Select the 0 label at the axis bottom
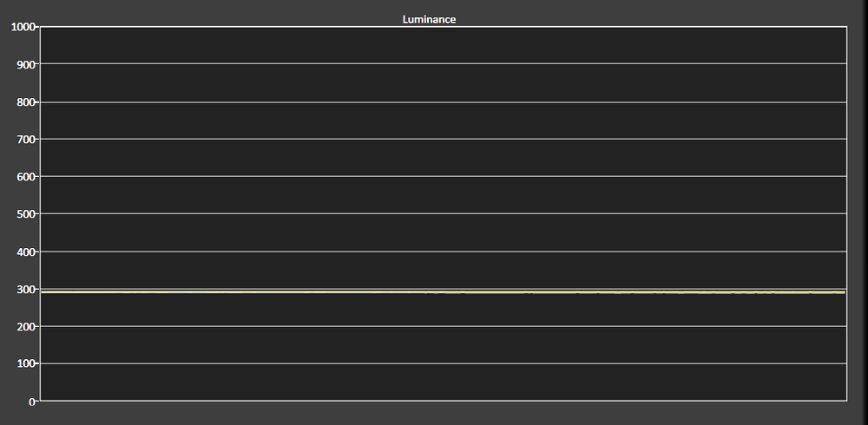 click(32, 402)
